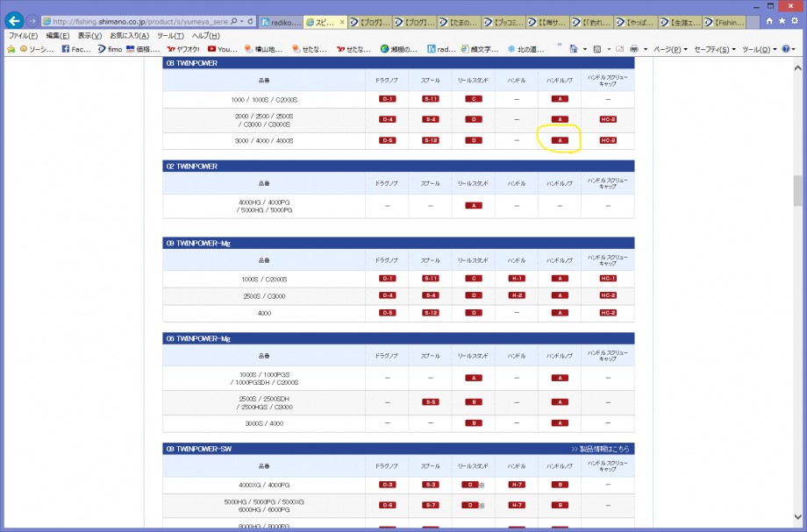This screenshot has height=532, width=807.
Task: Switch to the 【Fishin... tab
Action: click(x=725, y=22)
